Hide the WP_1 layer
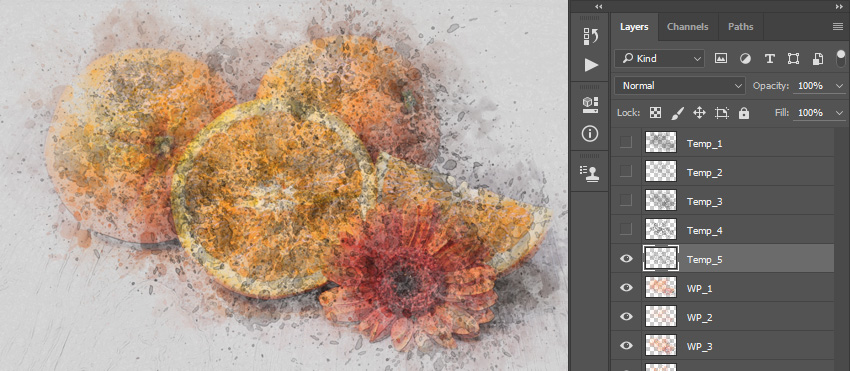850x371 pixels. pos(626,287)
